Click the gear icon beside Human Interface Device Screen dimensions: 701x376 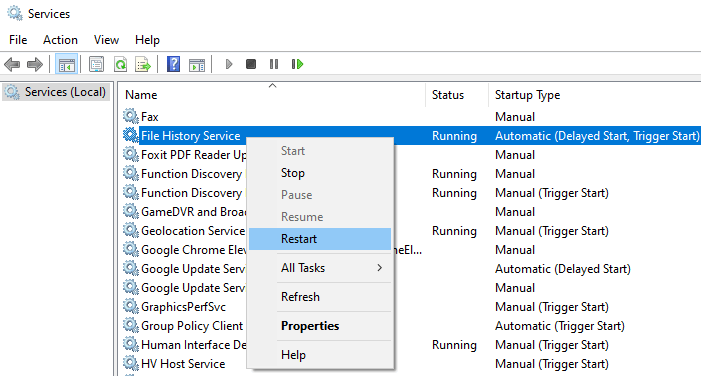point(131,344)
